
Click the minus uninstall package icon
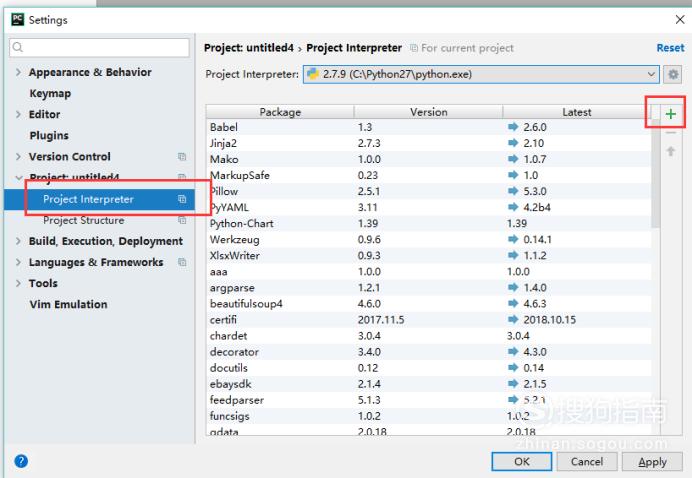click(x=671, y=132)
